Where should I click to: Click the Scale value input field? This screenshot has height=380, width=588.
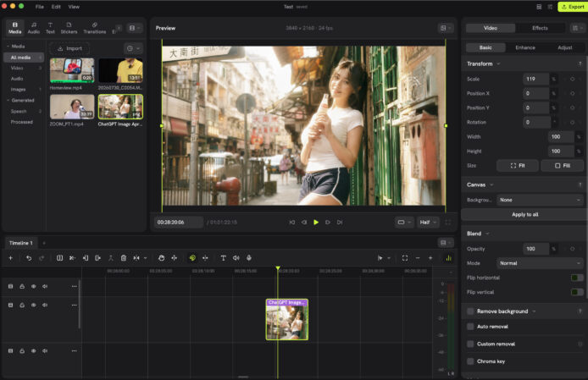point(535,79)
